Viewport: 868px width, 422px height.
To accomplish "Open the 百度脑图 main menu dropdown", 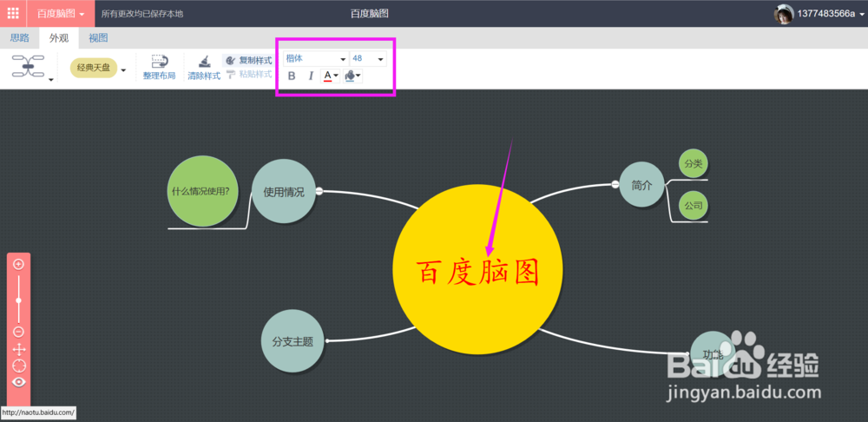I will pyautogui.click(x=61, y=14).
